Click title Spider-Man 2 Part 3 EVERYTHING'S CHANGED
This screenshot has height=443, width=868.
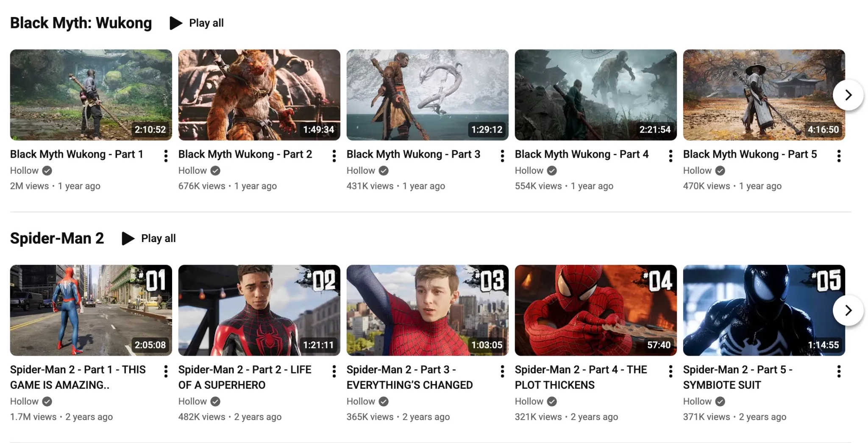click(x=410, y=377)
